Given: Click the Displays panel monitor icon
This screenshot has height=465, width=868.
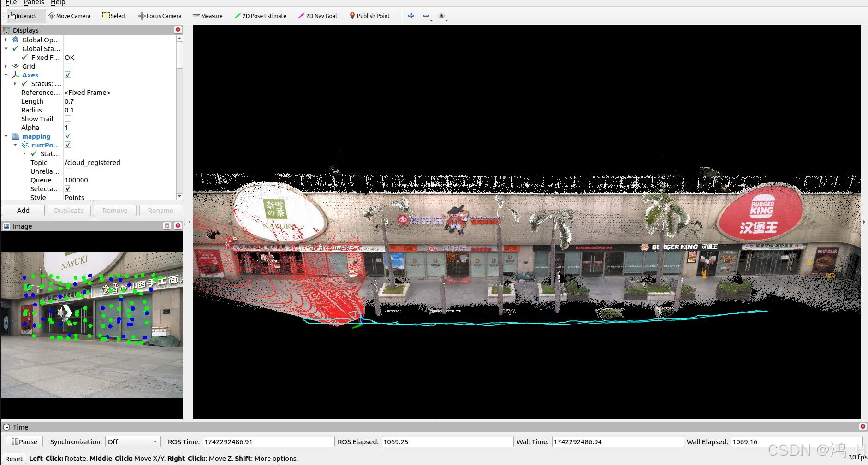Looking at the screenshot, I should point(6,30).
